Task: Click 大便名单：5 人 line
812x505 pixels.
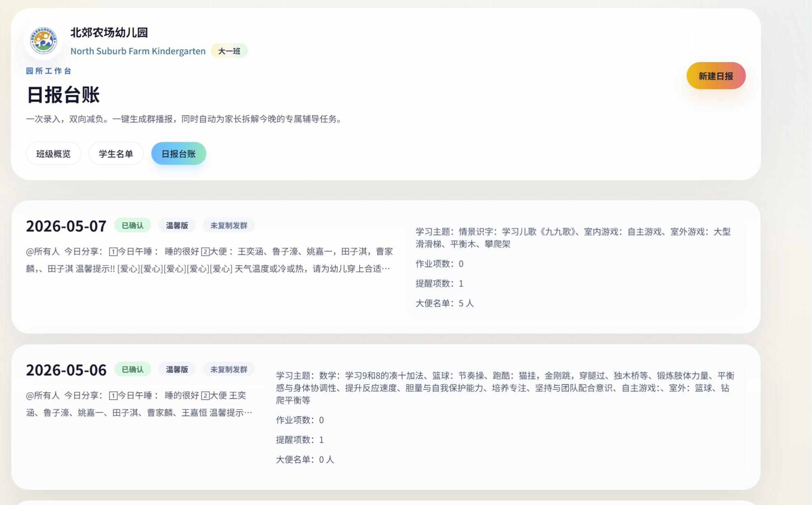Action: [x=444, y=303]
